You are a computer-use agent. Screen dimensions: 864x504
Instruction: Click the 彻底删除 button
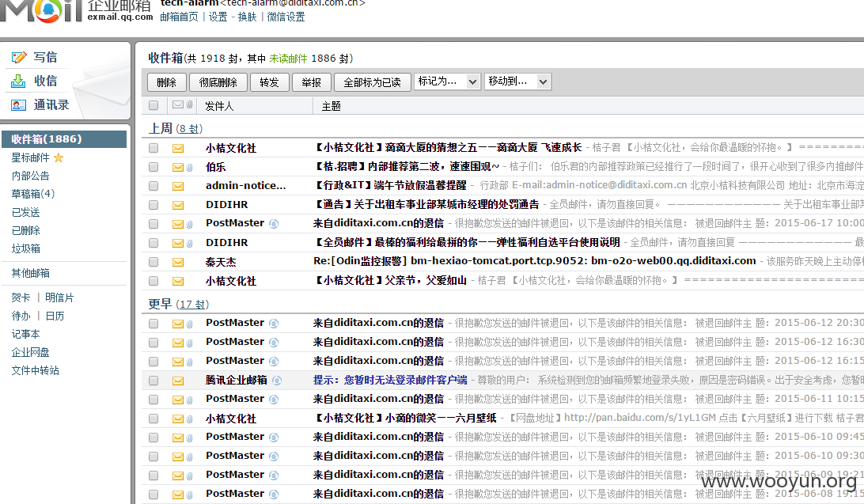(218, 82)
